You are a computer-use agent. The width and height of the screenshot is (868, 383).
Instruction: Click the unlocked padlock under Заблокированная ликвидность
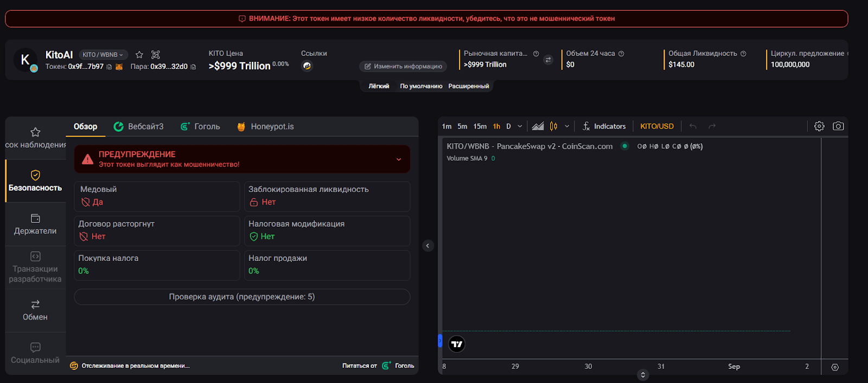click(x=254, y=202)
